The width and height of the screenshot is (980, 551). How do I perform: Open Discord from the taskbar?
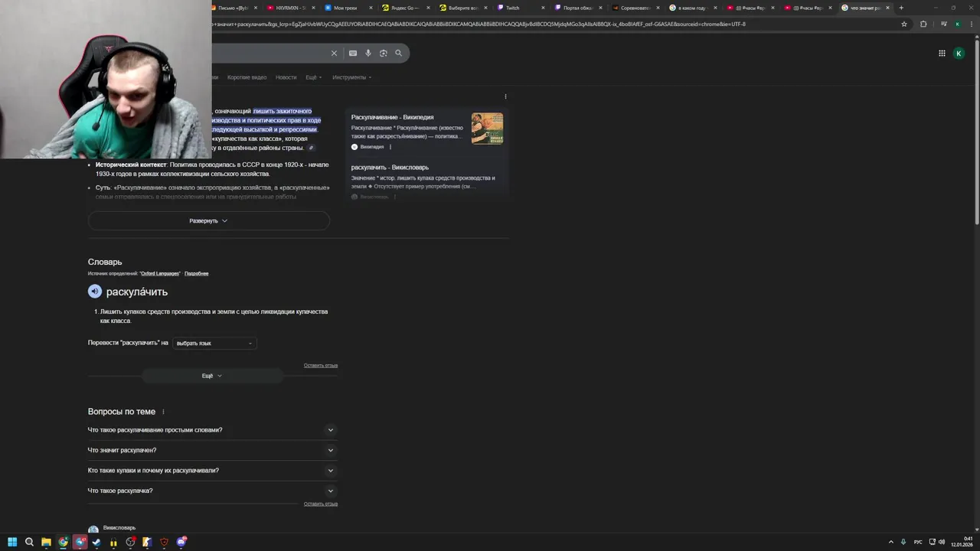click(x=181, y=542)
